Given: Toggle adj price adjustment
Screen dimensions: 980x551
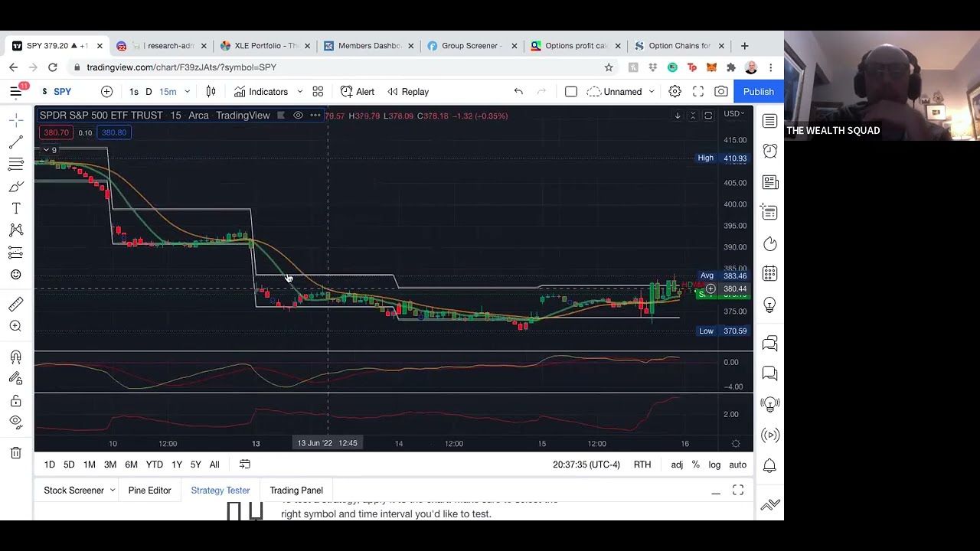Looking at the screenshot, I should click(677, 465).
